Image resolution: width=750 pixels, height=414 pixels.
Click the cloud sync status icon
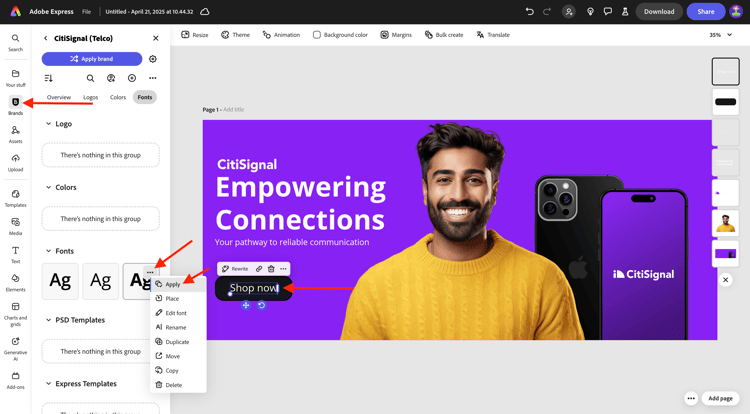[x=205, y=11]
